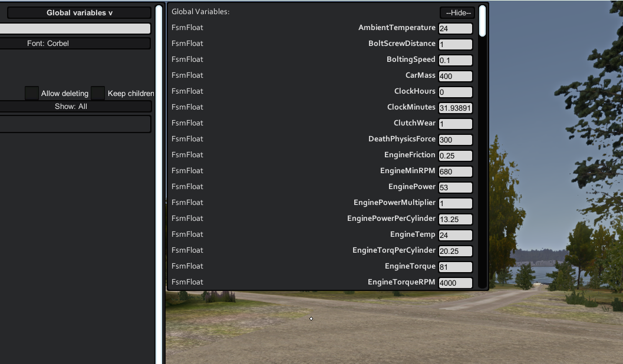The width and height of the screenshot is (623, 364).
Task: Click the search field above Font button
Action: point(75,28)
